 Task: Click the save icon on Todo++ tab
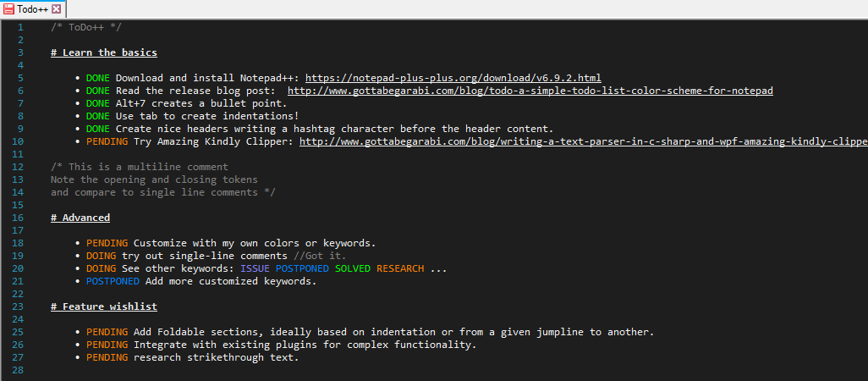tap(8, 8)
